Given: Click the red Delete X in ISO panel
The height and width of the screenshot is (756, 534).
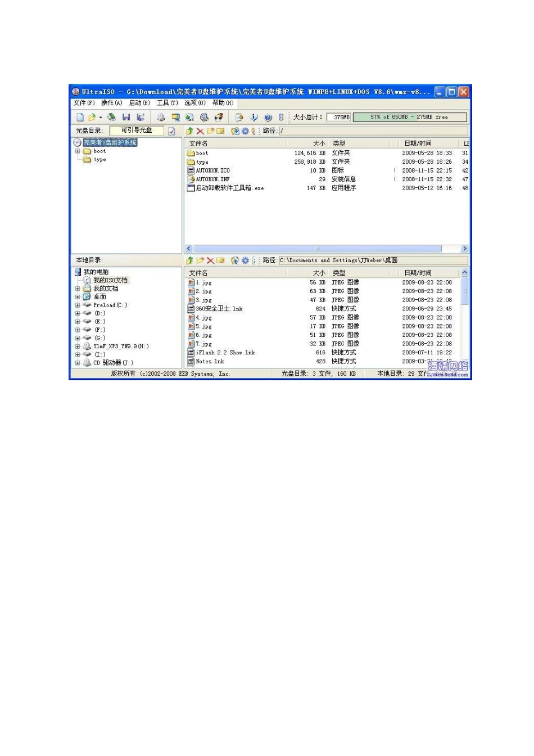Looking at the screenshot, I should (x=200, y=131).
